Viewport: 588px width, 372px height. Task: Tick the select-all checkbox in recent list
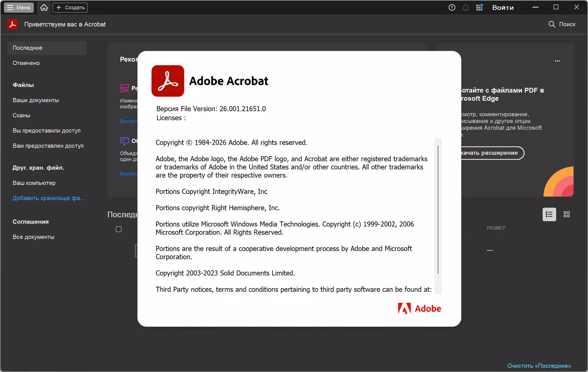(119, 229)
